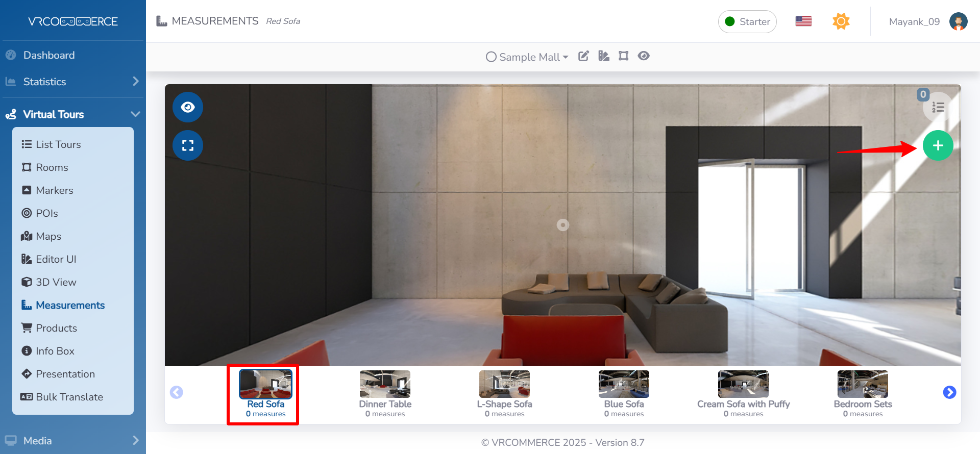Click the edit tour pencil icon
The width and height of the screenshot is (980, 454).
[583, 56]
